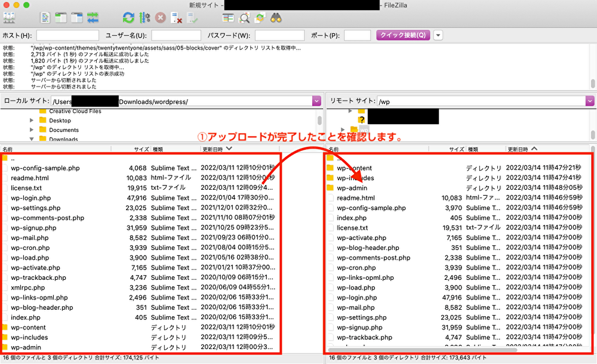Toggle the message log display
The width and height of the screenshot is (597, 364).
(x=45, y=18)
